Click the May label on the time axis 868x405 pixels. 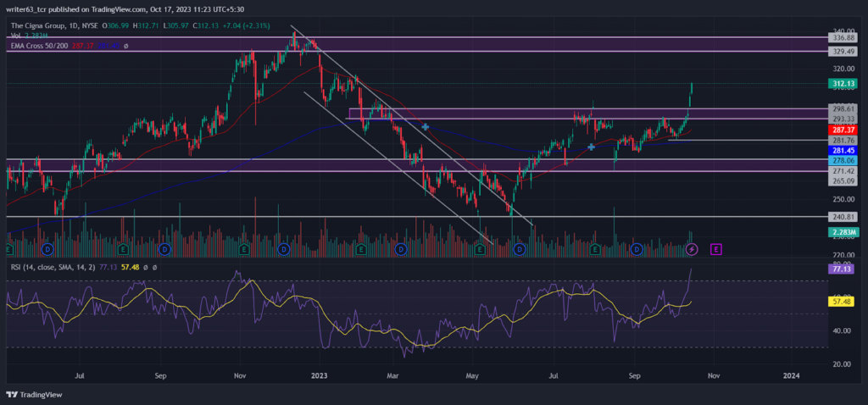click(472, 375)
